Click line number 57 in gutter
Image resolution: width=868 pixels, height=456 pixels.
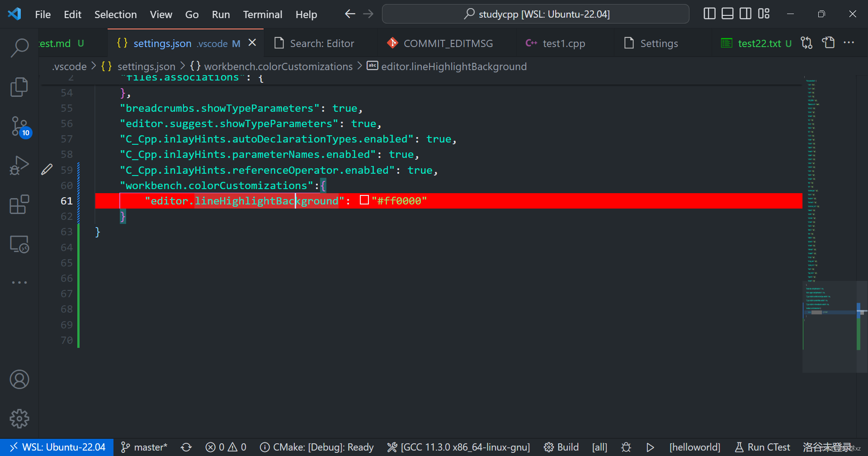coord(66,139)
